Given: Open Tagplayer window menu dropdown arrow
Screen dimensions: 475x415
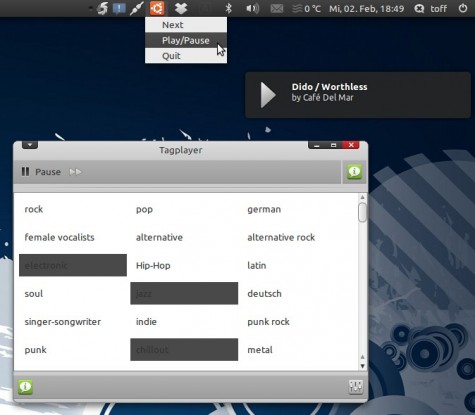Looking at the screenshot, I should point(30,145).
